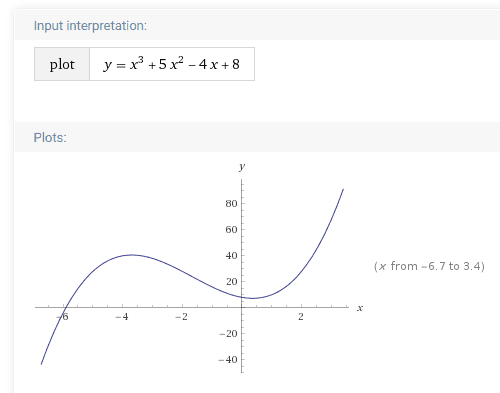Click the −20 tick label on y axis

point(228,333)
